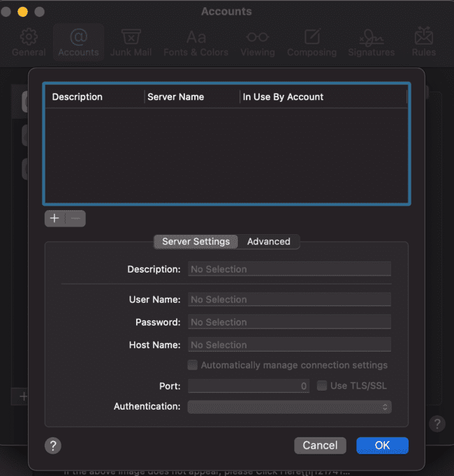Remove selected server with minus button
Image resolution: width=454 pixels, height=476 pixels.
[x=75, y=218]
